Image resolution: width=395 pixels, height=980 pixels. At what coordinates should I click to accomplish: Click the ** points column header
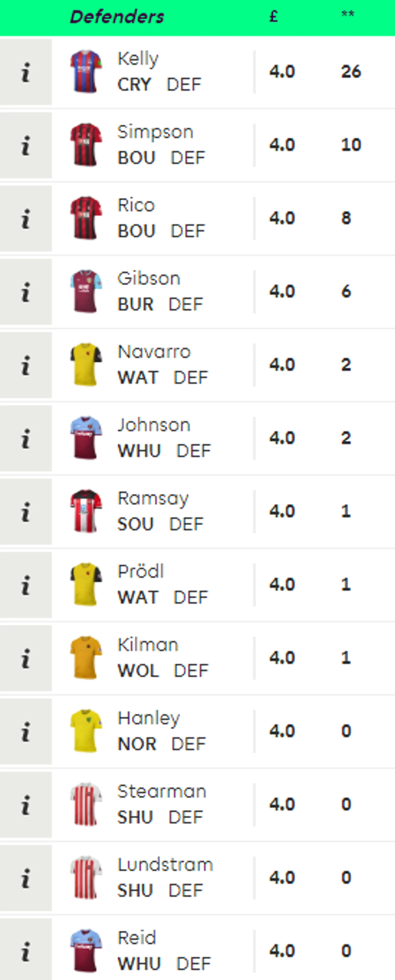point(348,14)
